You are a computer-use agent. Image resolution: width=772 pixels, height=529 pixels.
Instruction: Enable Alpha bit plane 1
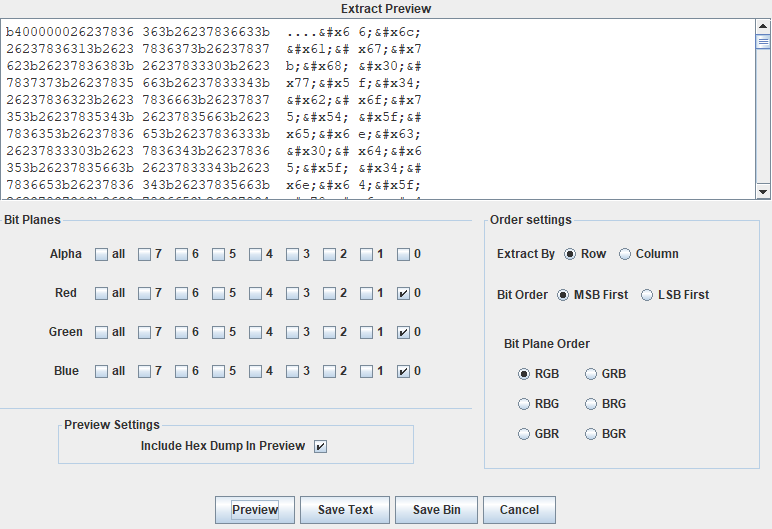click(x=366, y=255)
